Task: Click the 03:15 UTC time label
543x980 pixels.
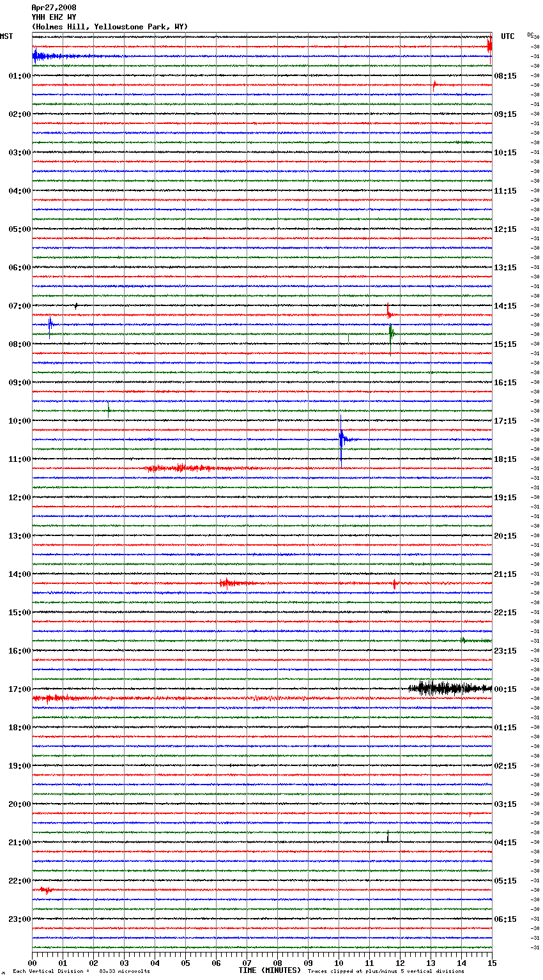Action: [x=505, y=804]
